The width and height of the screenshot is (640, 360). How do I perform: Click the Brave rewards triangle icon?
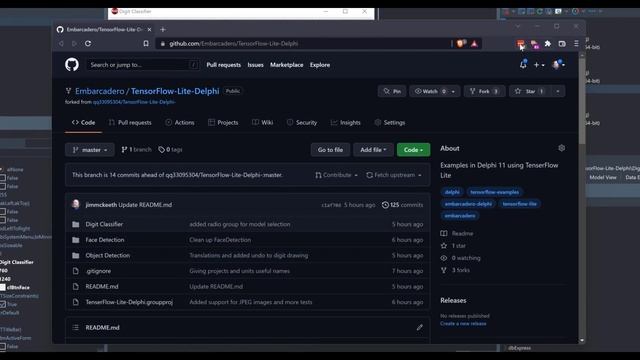[x=474, y=43]
